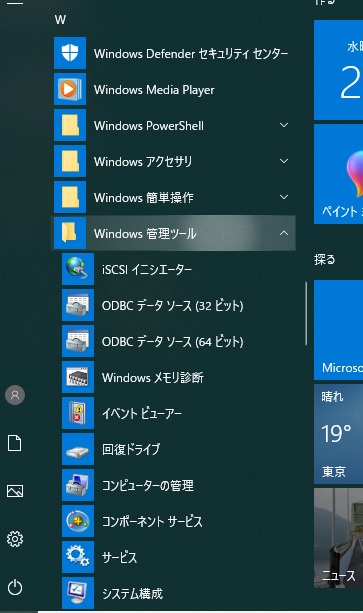
Task: Open ODBC データ ソース (64 ビット) icon
Action: (78, 341)
